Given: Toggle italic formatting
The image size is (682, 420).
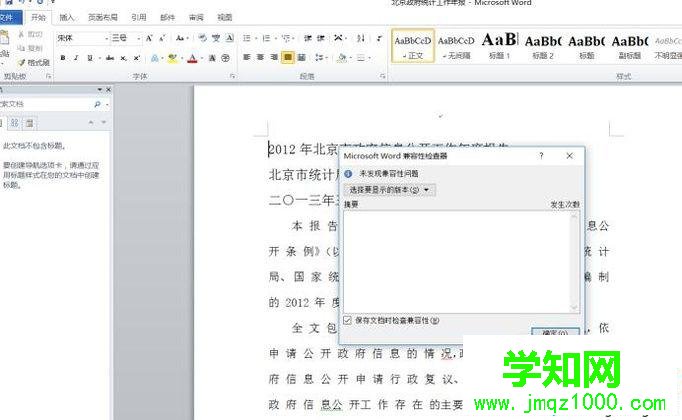Looking at the screenshot, I should (76, 58).
